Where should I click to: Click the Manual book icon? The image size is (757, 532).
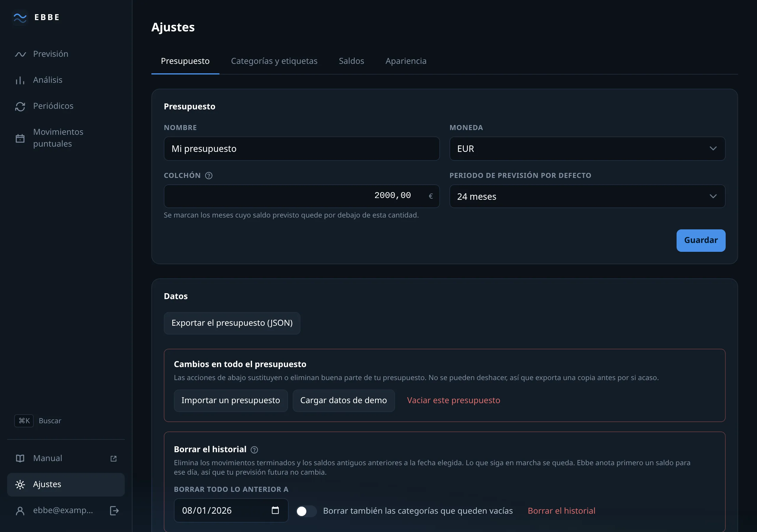point(20,458)
